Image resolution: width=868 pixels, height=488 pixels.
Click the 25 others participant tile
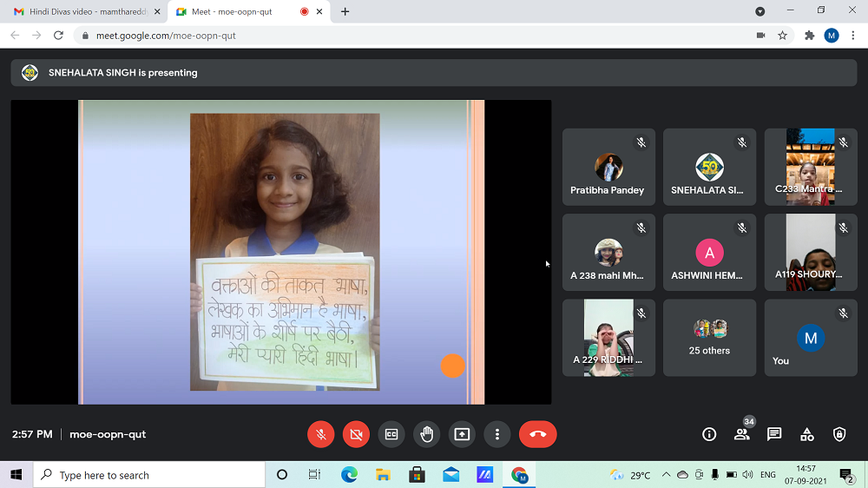[x=709, y=338]
